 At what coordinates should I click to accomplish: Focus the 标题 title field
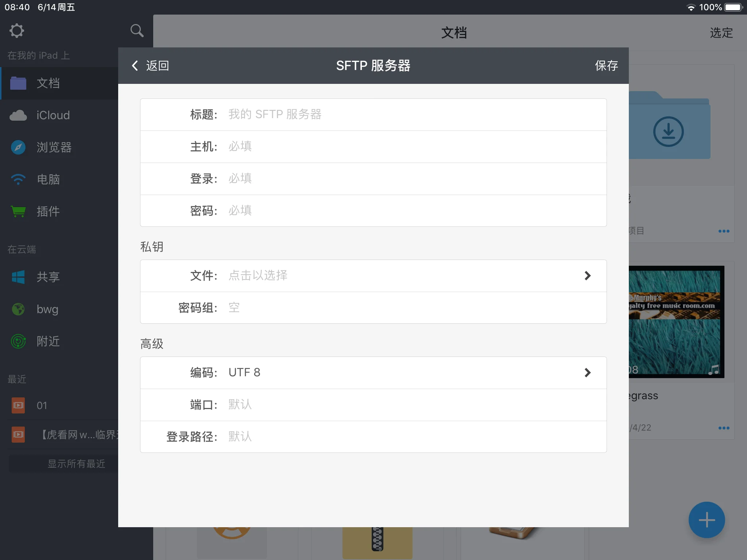pos(373,114)
